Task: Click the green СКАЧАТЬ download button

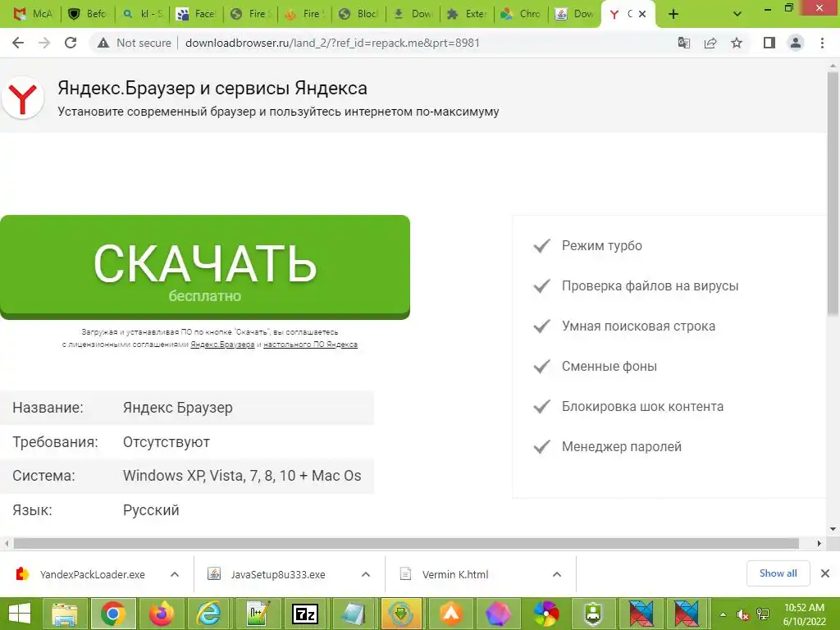Action: [205, 267]
